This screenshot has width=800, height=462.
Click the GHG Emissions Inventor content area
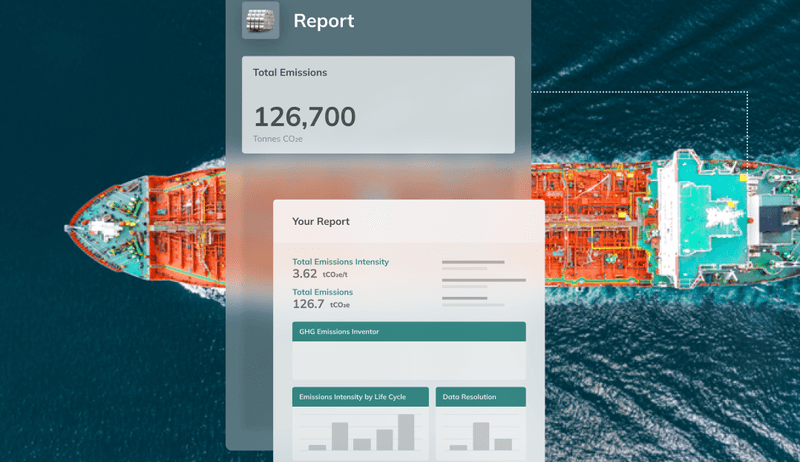[x=408, y=360]
